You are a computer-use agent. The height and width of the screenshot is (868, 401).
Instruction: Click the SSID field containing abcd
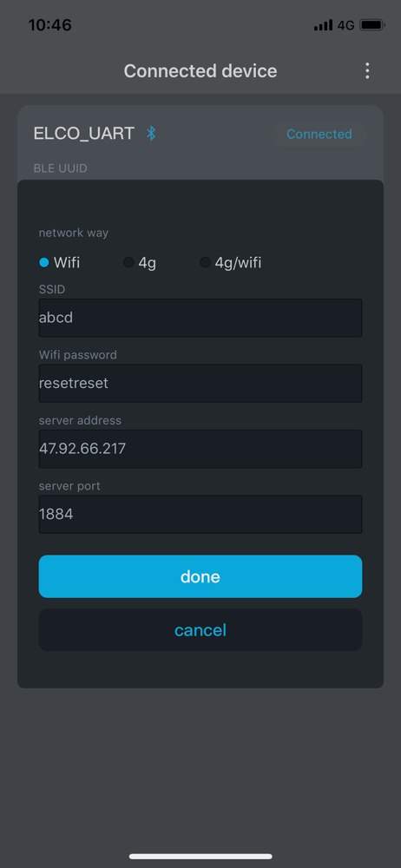pos(200,318)
